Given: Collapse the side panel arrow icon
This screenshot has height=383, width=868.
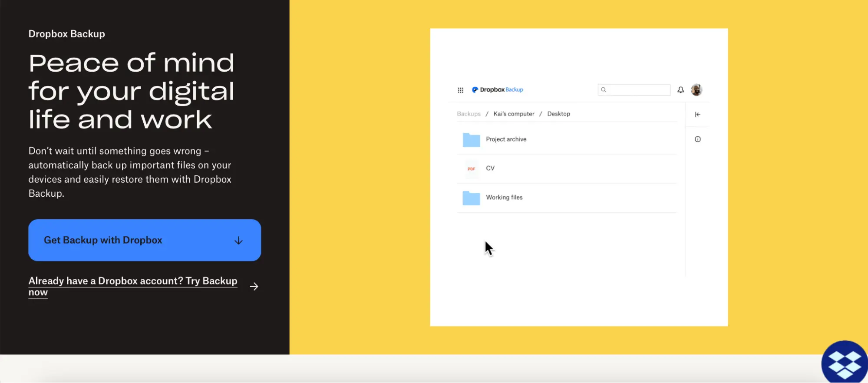Looking at the screenshot, I should [697, 114].
